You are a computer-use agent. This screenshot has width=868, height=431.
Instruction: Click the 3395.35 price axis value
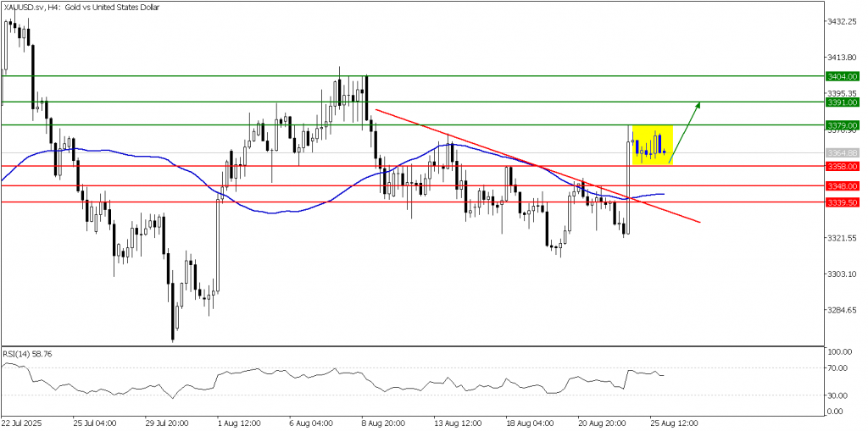[x=843, y=93]
